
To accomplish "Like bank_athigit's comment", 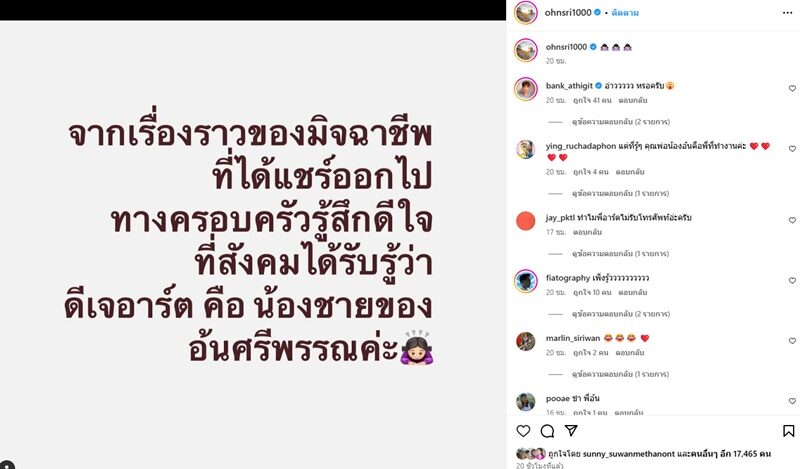I will 792,88.
